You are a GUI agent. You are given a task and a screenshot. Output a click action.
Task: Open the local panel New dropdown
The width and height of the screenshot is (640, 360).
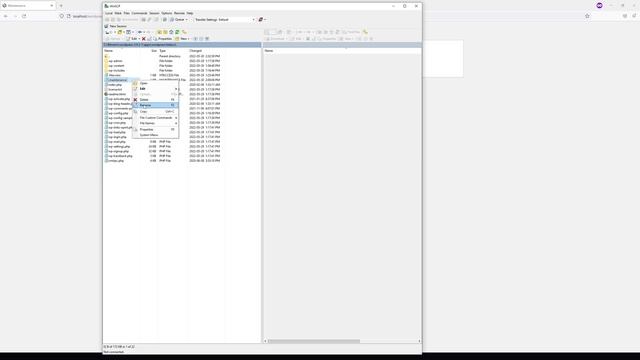tap(182, 39)
